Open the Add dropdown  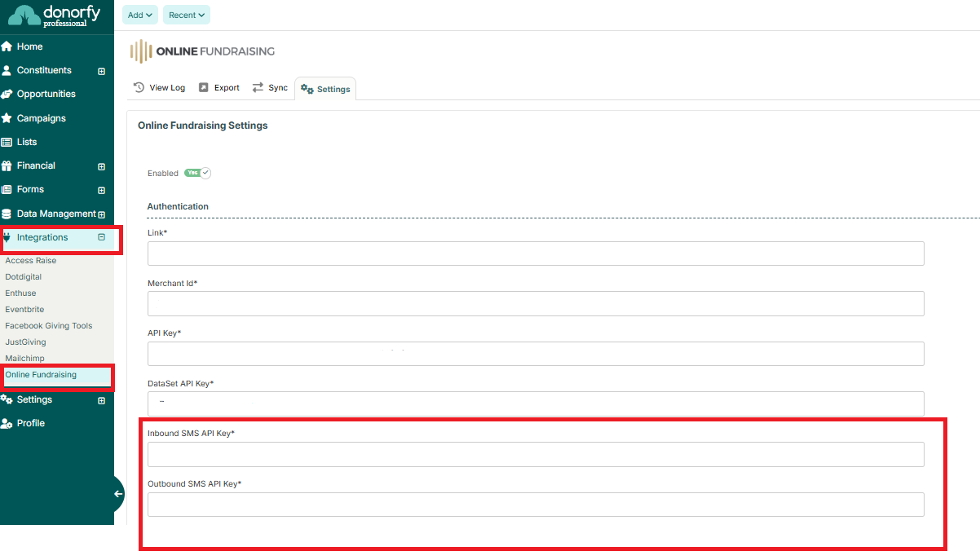(140, 15)
